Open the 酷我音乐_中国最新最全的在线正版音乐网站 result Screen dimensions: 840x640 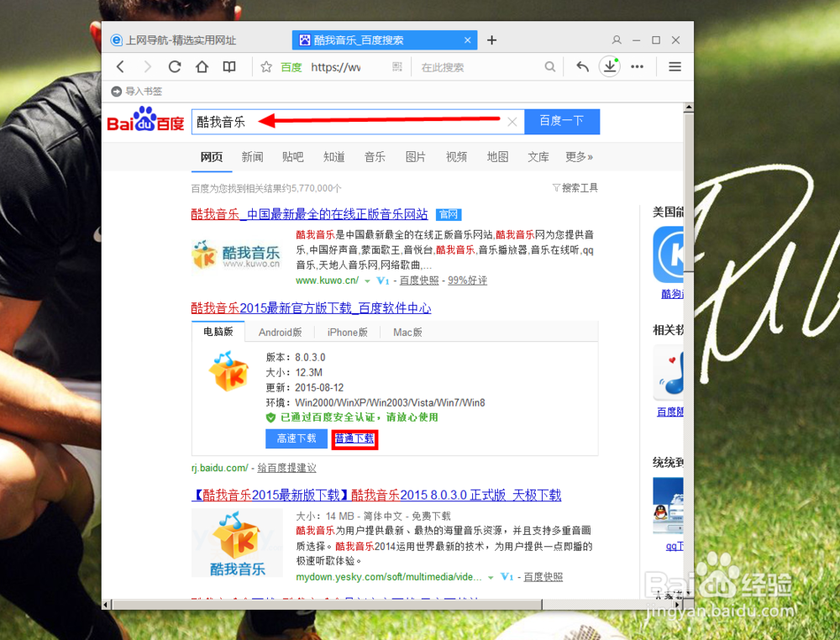pyautogui.click(x=310, y=214)
